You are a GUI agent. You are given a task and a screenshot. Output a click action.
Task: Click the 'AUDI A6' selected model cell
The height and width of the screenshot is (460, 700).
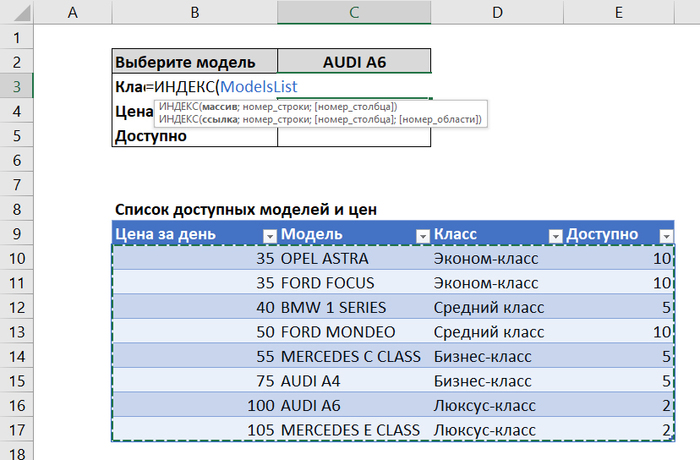pyautogui.click(x=354, y=62)
